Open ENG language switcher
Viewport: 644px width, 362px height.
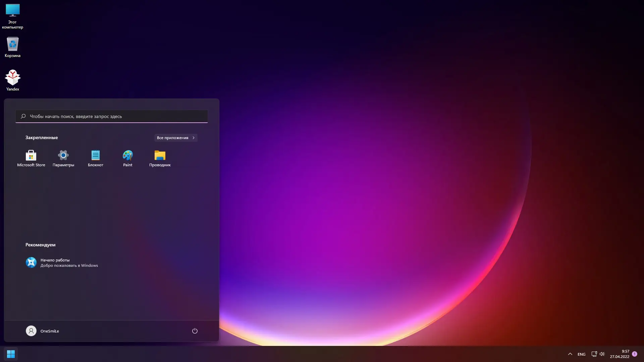[581, 354]
